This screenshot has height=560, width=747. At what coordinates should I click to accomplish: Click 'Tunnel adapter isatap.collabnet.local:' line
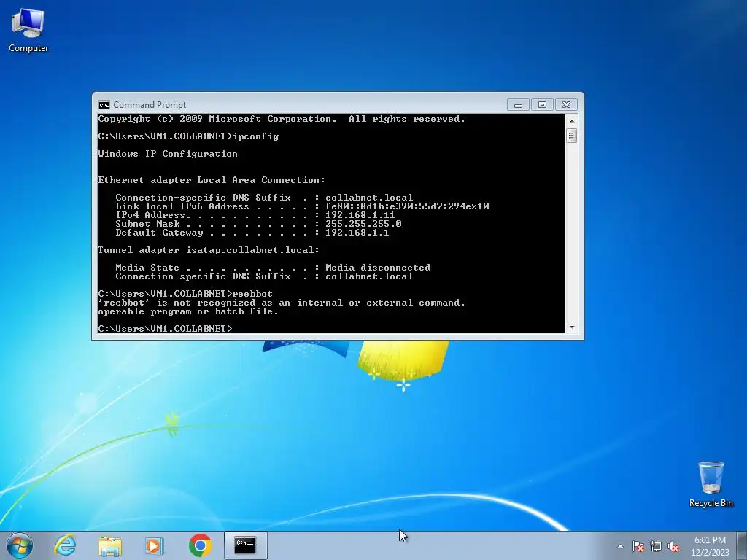[x=209, y=250]
